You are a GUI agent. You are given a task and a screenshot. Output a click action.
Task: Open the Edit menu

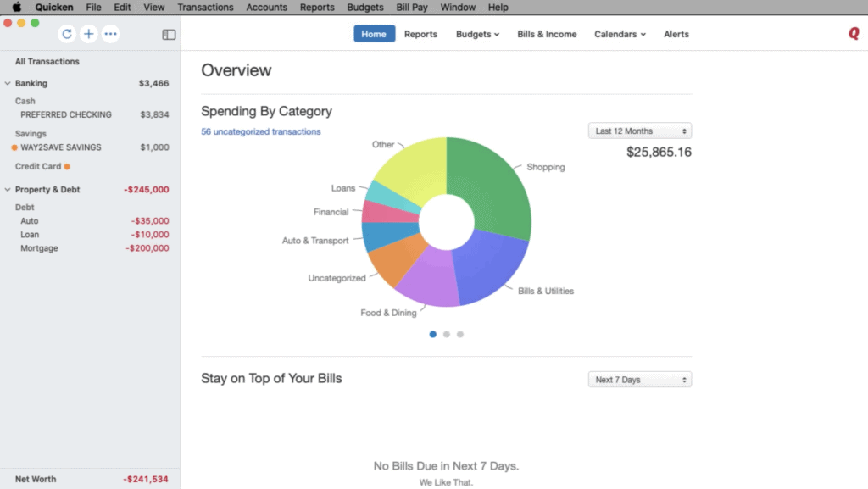[x=122, y=7]
